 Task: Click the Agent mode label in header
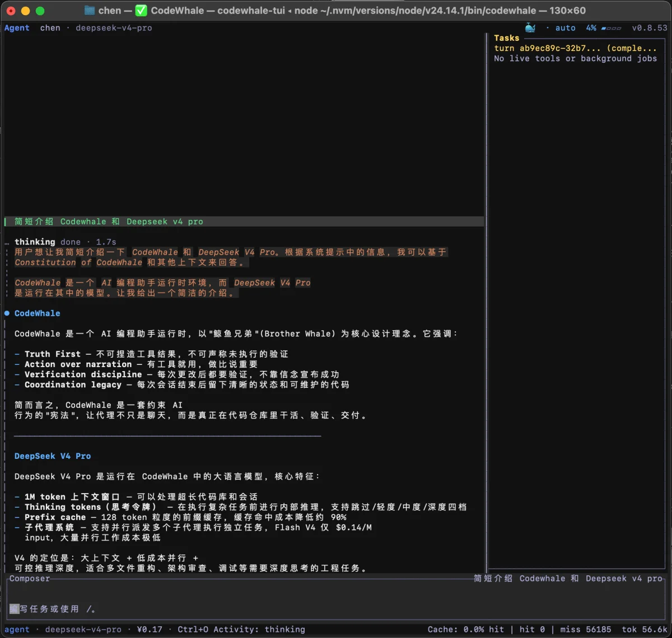(x=17, y=28)
